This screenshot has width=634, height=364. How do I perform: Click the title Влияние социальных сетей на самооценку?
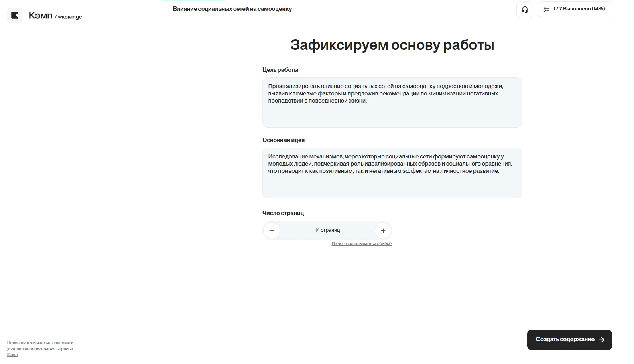pyautogui.click(x=232, y=9)
